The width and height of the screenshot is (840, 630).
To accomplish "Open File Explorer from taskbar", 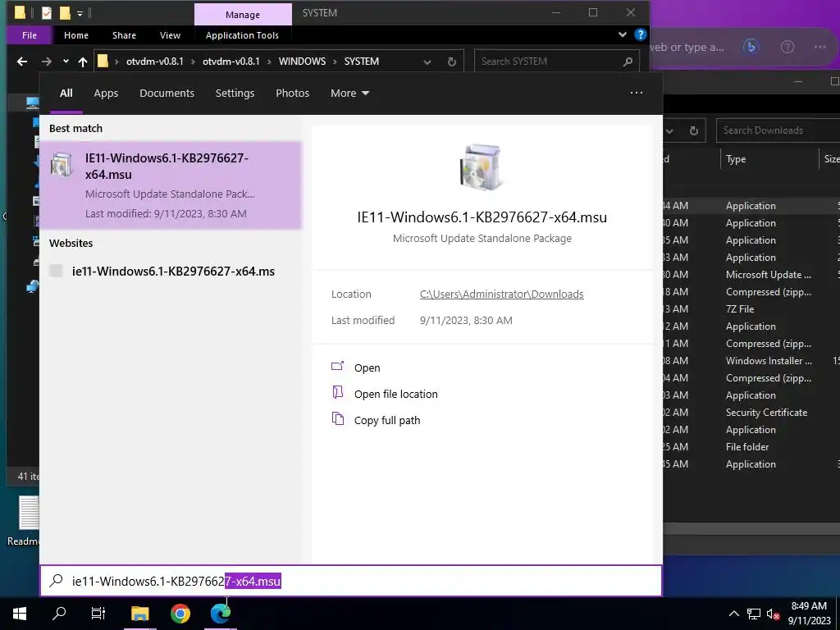I will (139, 613).
